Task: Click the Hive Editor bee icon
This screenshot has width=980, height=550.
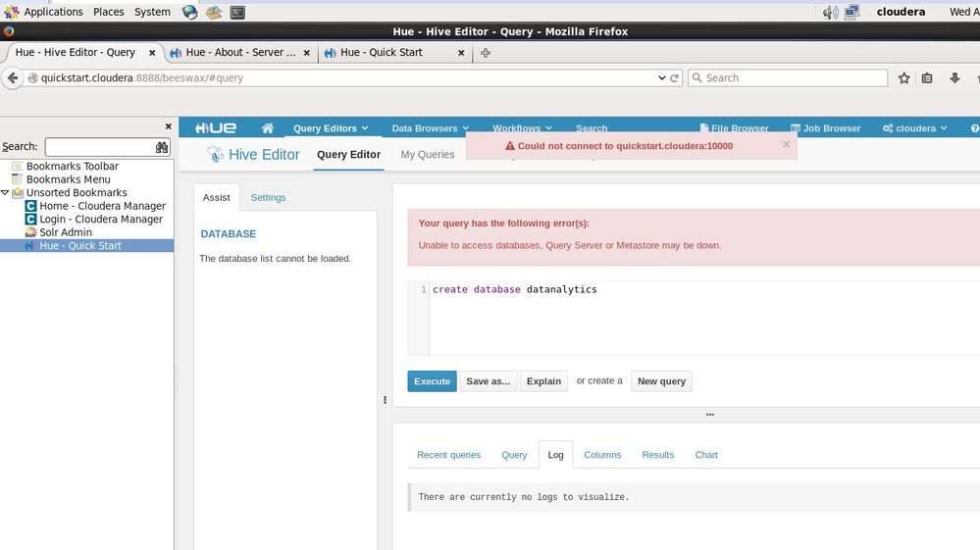Action: click(x=215, y=154)
